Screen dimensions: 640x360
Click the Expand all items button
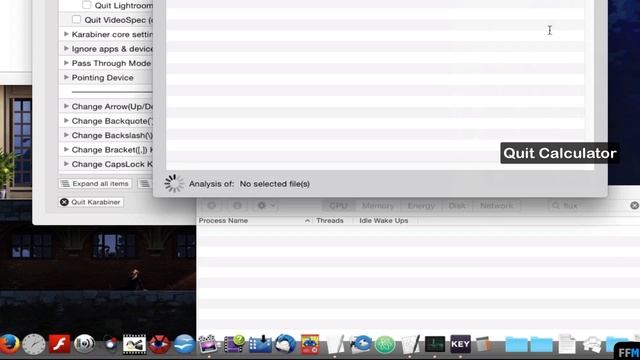click(95, 184)
